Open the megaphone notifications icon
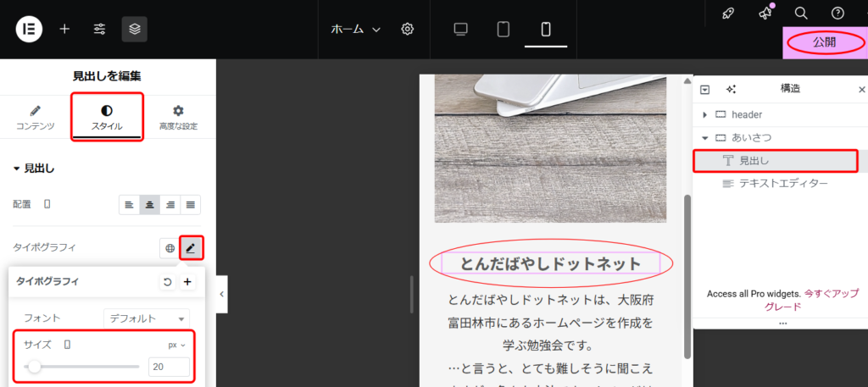The height and width of the screenshot is (387, 868). tap(765, 13)
